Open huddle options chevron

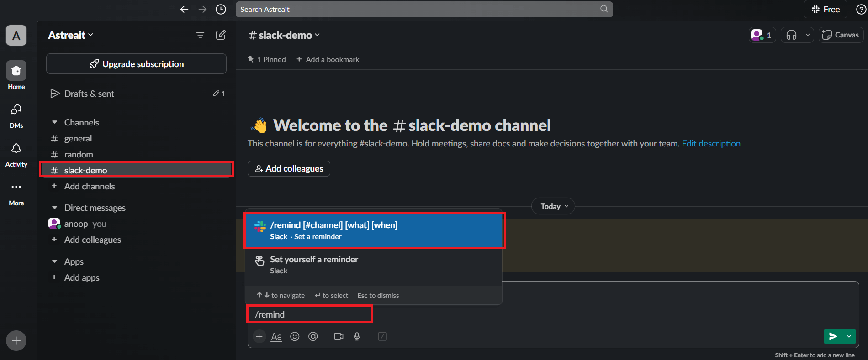point(808,35)
